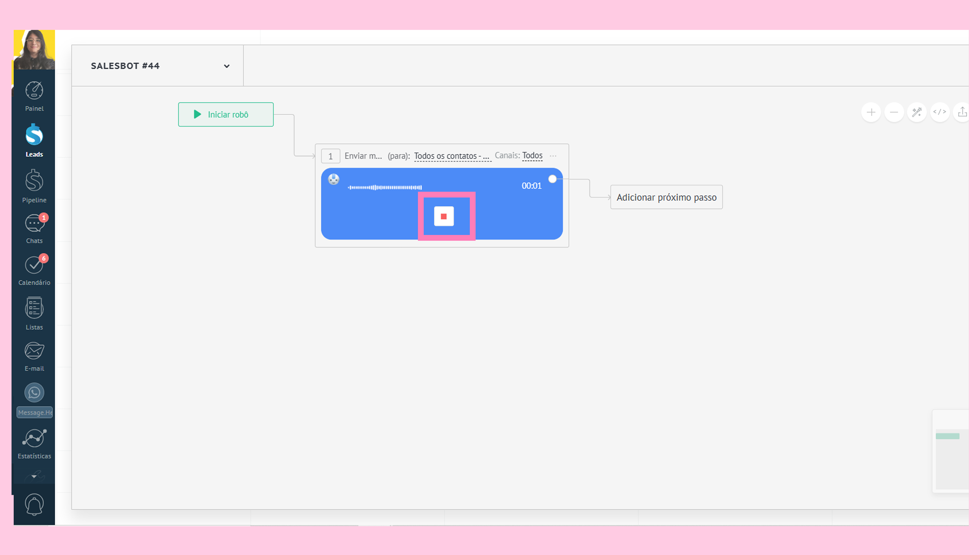
Task: Change the Canais Todos selection
Action: pyautogui.click(x=532, y=156)
